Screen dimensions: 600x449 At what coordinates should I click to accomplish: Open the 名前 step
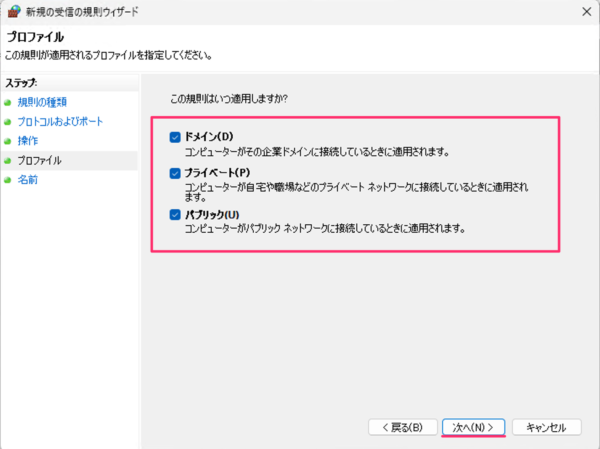[28, 180]
